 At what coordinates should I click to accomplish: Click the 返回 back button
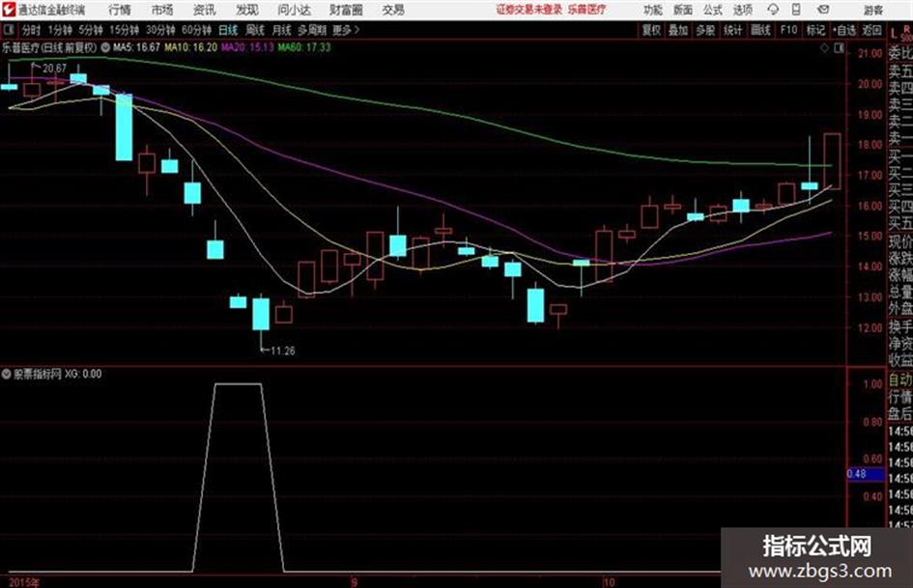pyautogui.click(x=871, y=30)
